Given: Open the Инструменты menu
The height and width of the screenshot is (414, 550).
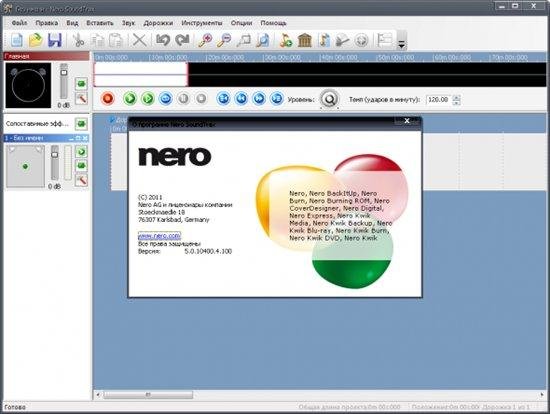Looking at the screenshot, I should [202, 23].
